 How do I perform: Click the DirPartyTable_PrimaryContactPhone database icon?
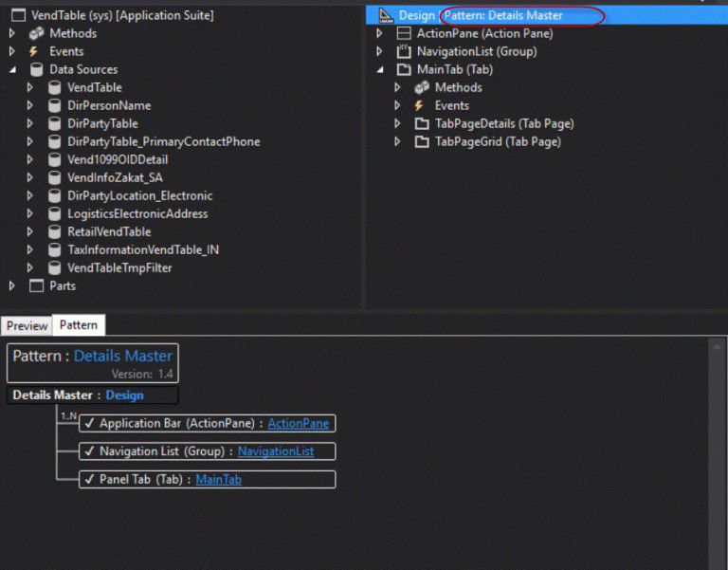tap(54, 141)
